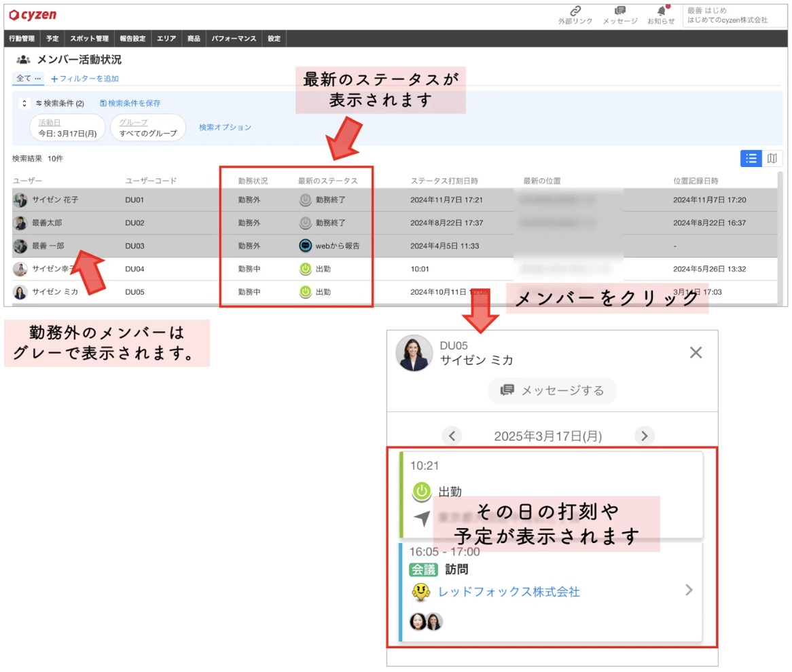Click webから報告 status icon
The image size is (792, 672).
pos(305,246)
